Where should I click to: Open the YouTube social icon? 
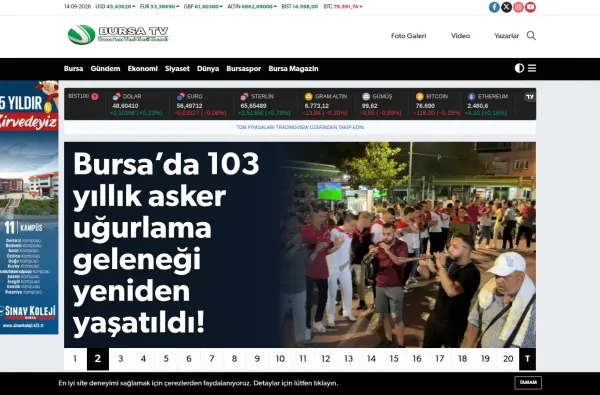coord(530,7)
